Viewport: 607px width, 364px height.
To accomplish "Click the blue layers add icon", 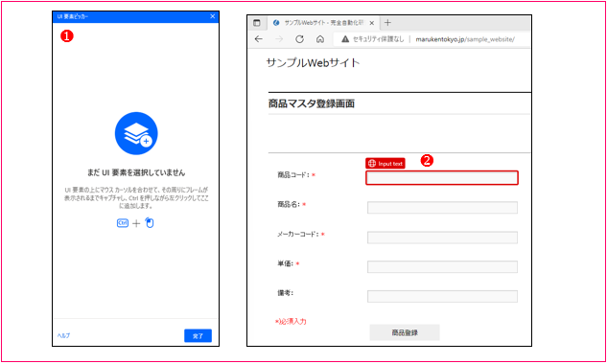I will [136, 133].
